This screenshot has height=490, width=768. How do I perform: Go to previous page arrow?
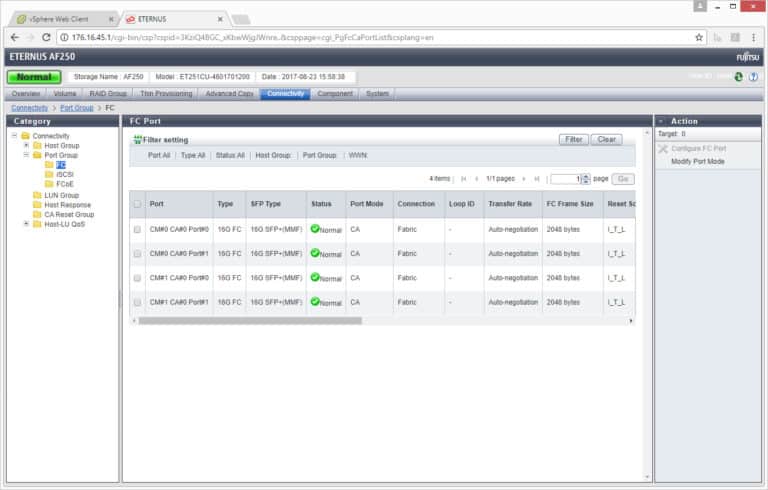[x=477, y=179]
